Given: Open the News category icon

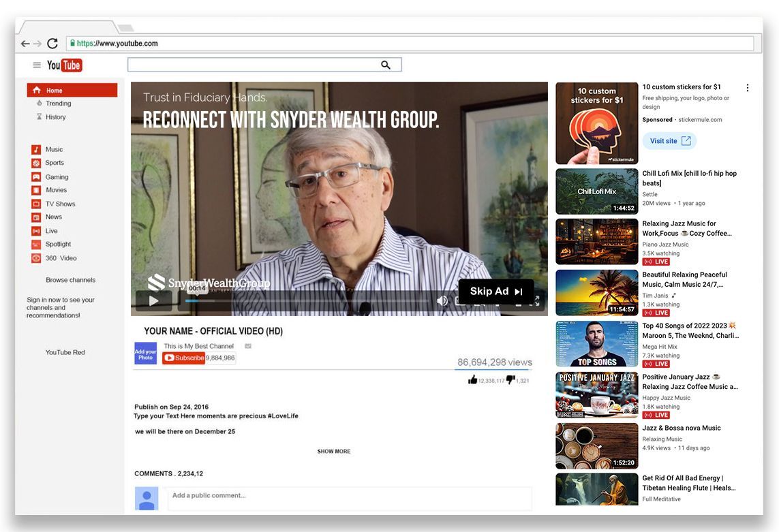Looking at the screenshot, I should (36, 217).
